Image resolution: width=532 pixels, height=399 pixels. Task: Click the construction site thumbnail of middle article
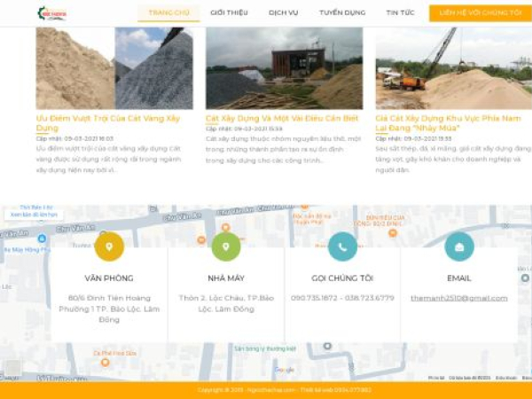284,68
